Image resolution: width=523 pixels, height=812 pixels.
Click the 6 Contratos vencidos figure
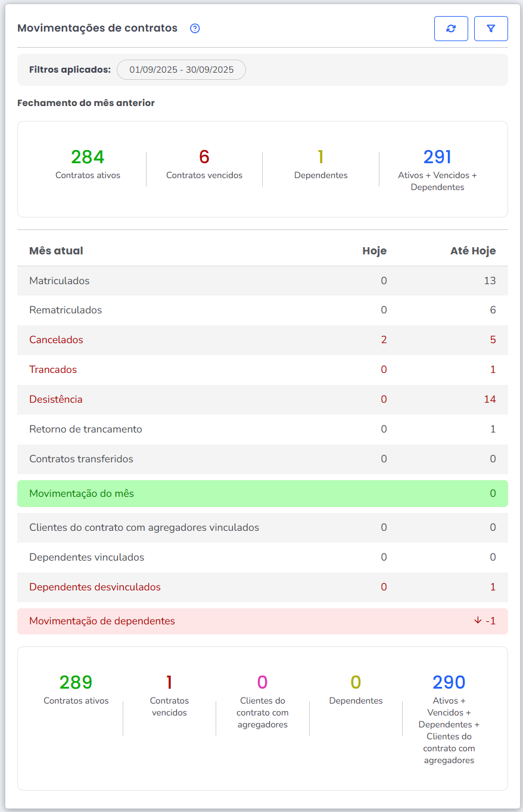204,157
